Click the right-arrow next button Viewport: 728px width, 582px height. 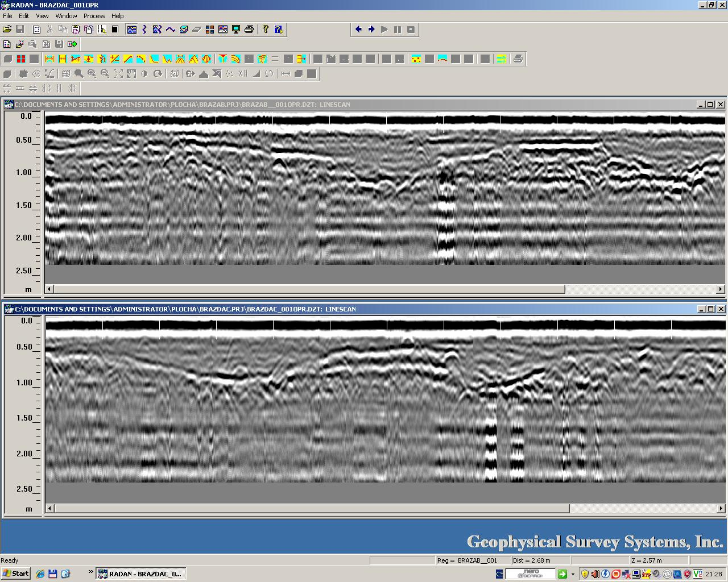371,30
